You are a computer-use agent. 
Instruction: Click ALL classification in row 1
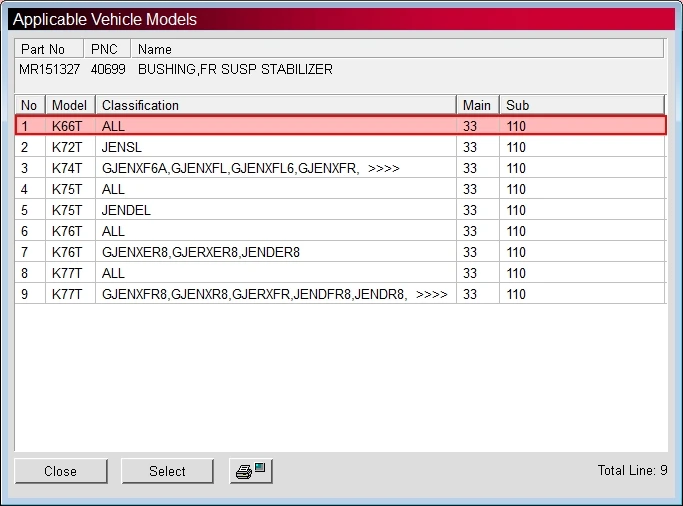[x=113, y=126]
